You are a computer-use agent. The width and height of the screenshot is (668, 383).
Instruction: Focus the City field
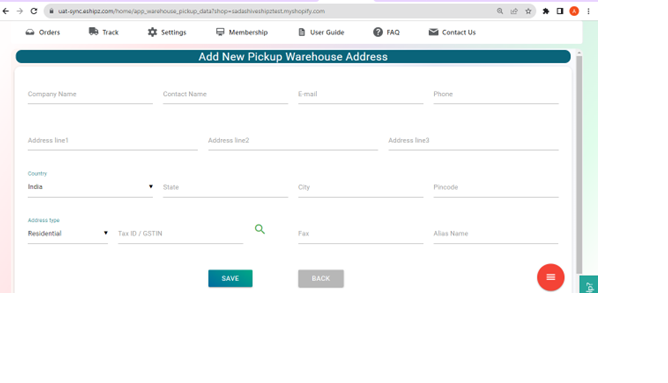pyautogui.click(x=360, y=188)
